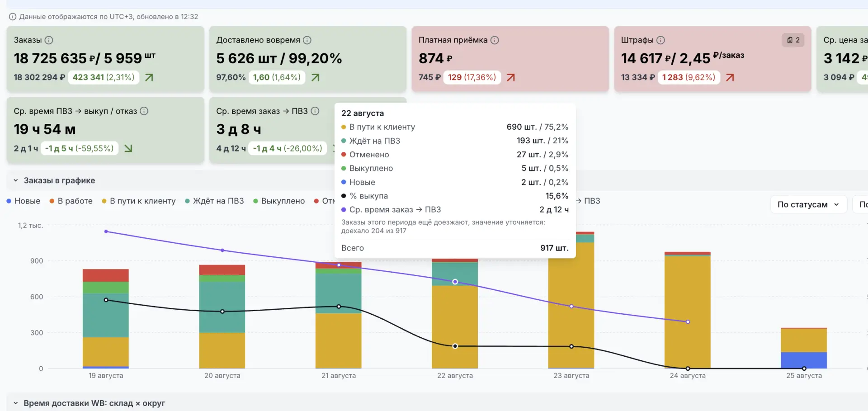Click the 423 341 (2,31%) change badge
The width and height of the screenshot is (868, 411).
click(x=104, y=78)
